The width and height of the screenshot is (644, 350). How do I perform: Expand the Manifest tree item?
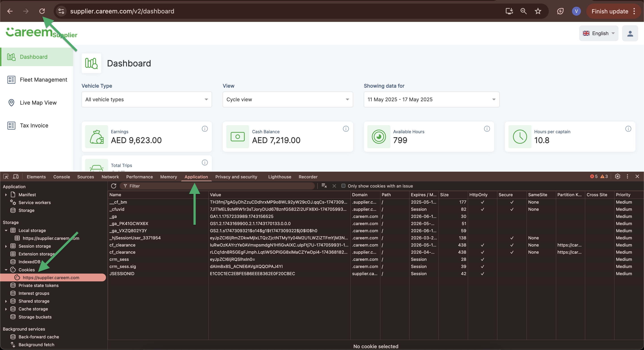[x=6, y=195]
